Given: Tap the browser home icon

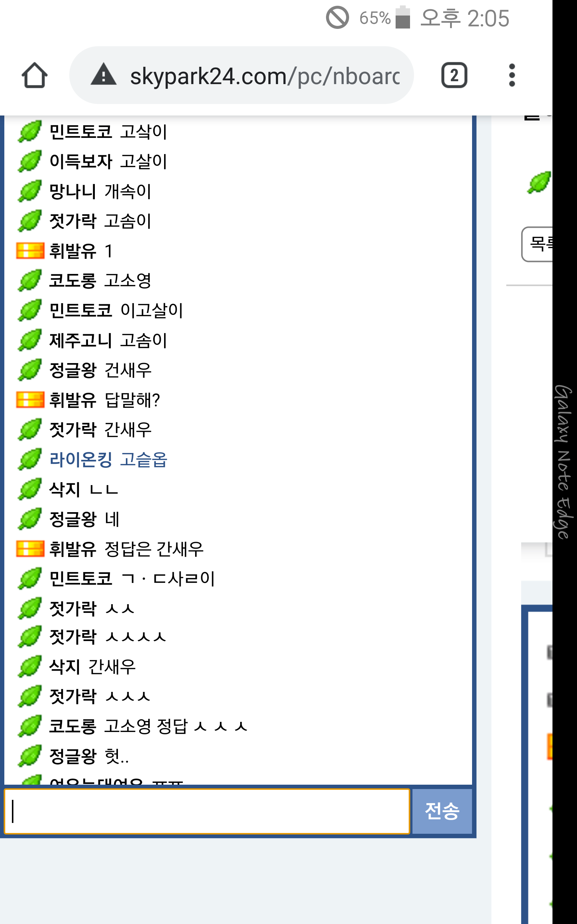Looking at the screenshot, I should 34,75.
